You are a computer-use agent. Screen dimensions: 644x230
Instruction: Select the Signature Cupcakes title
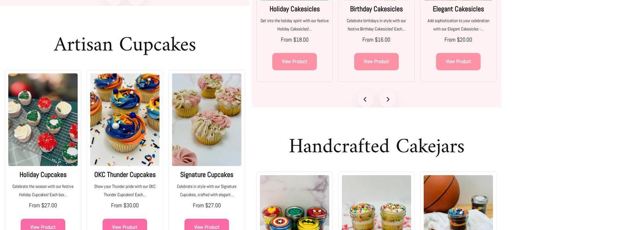(x=207, y=175)
